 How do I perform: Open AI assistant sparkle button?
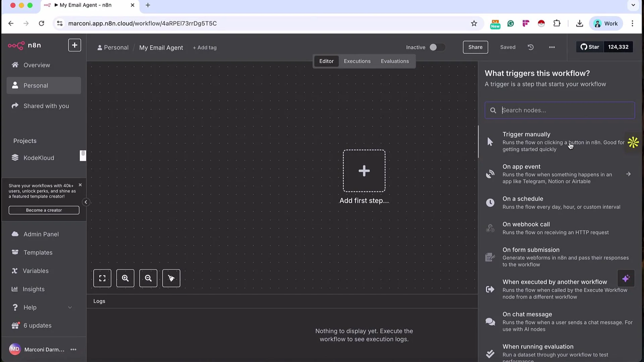(626, 278)
